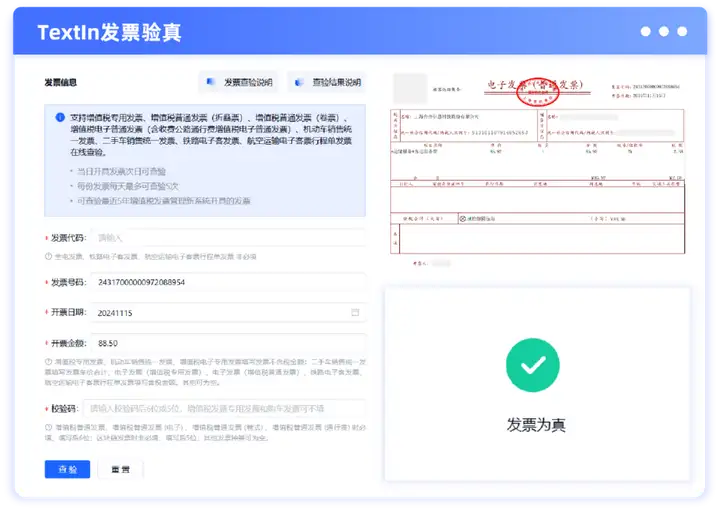Screen dimensions: 720x511
Task: Open the calendar icon in date field
Action: 355,312
